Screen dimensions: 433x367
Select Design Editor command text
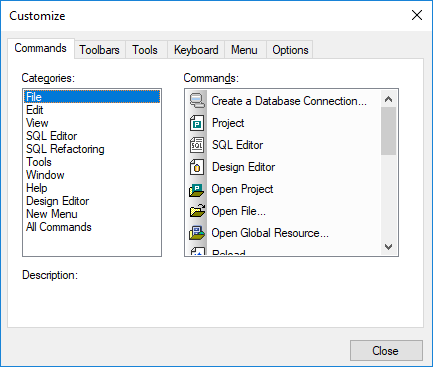pyautogui.click(x=243, y=167)
